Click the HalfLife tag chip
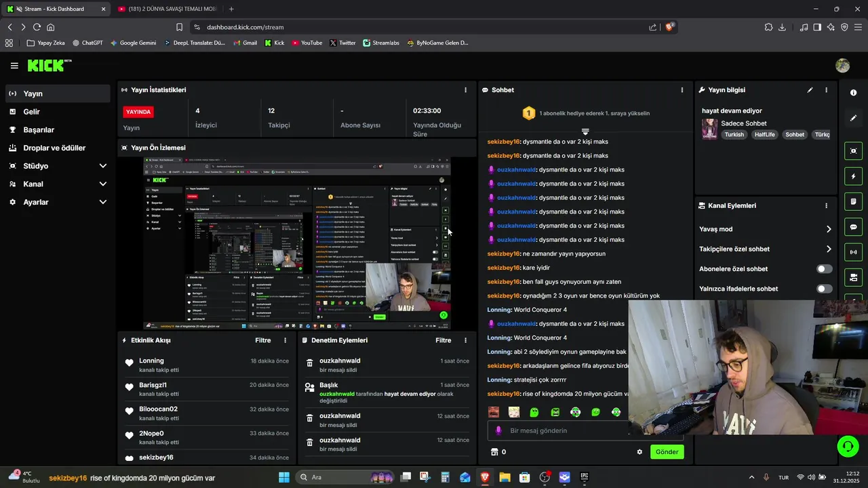The width and height of the screenshot is (868, 488). pos(764,134)
